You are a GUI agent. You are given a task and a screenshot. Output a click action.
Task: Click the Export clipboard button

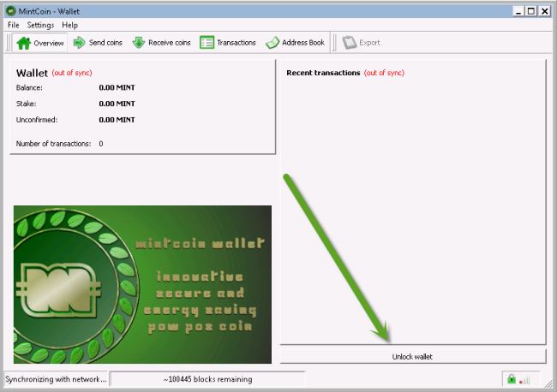pyautogui.click(x=362, y=43)
